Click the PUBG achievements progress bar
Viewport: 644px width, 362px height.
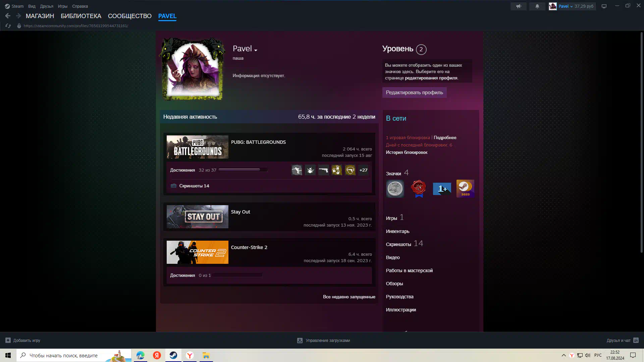tap(243, 170)
